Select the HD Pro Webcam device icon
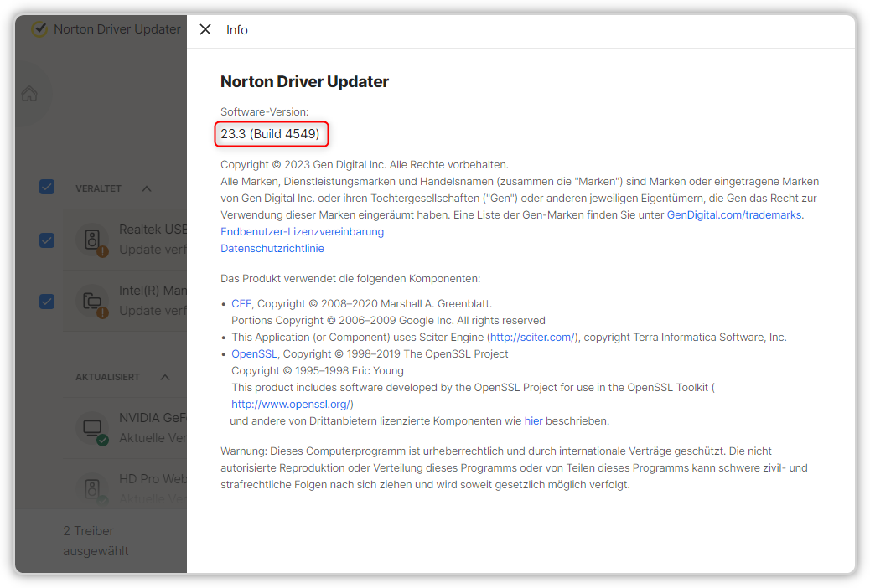 point(92,488)
